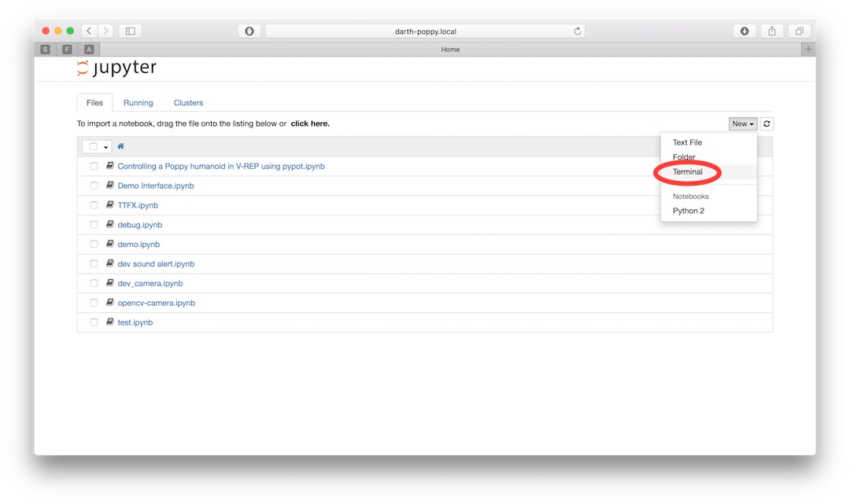Viewport: 850px width, 504px height.
Task: Tick the demo.ipynb checkbox
Action: coord(94,245)
